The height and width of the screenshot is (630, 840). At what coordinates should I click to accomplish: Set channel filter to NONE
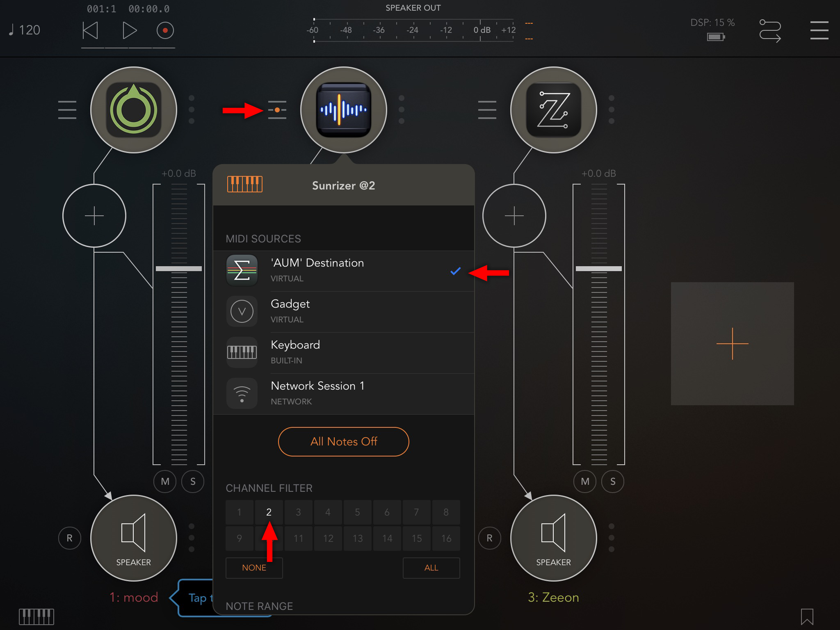(254, 568)
